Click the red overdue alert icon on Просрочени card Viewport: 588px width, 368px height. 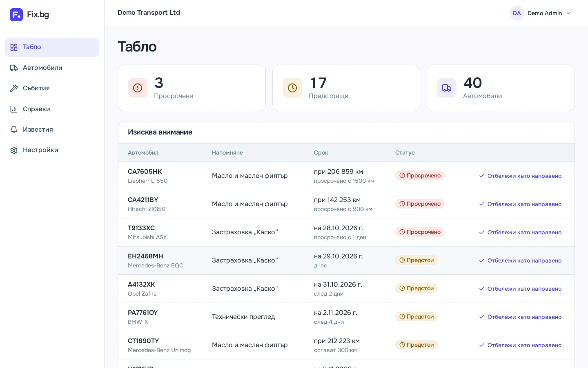[138, 88]
